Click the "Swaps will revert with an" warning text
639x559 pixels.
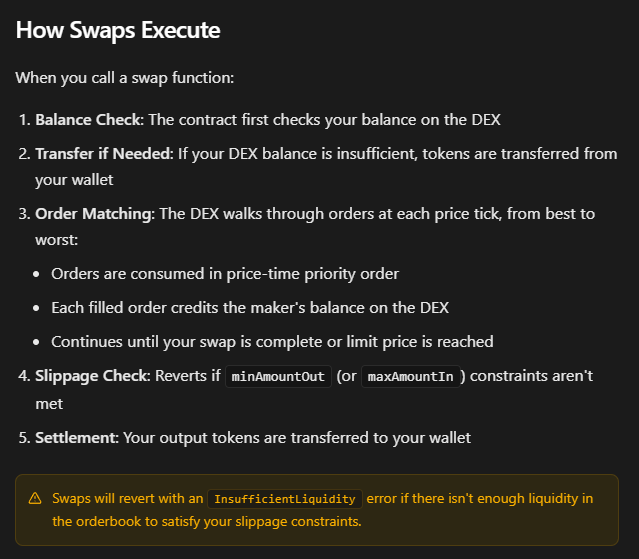pyautogui.click(x=127, y=498)
